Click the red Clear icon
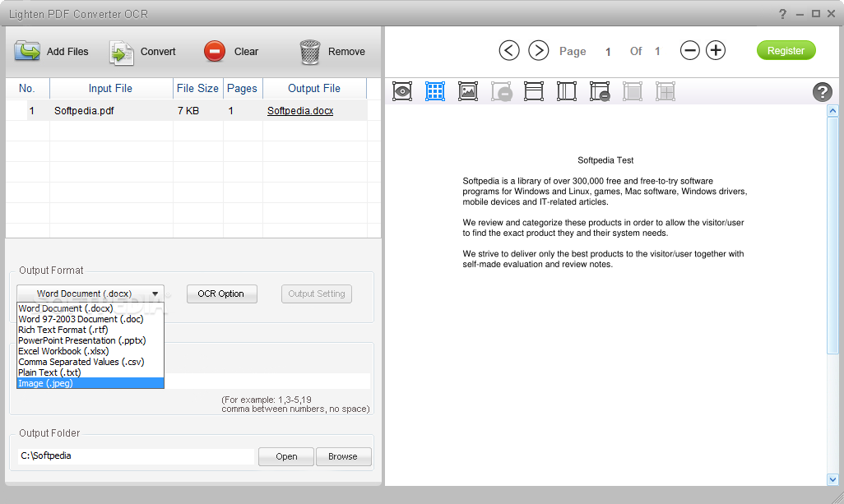The width and height of the screenshot is (844, 504). coord(214,52)
